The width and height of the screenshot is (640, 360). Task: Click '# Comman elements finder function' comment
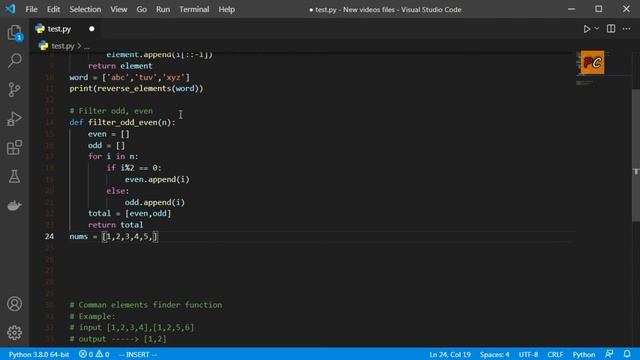(146, 305)
